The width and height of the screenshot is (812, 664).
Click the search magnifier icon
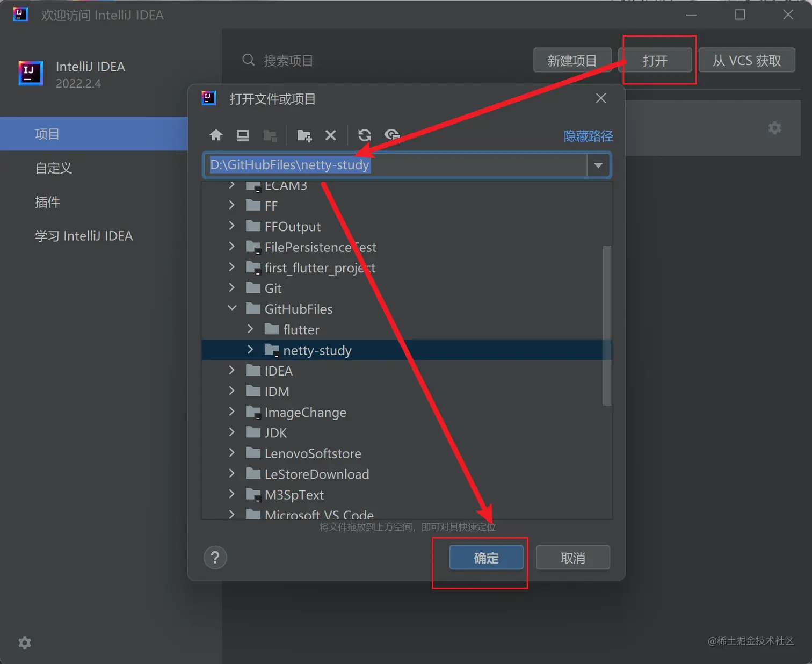248,60
